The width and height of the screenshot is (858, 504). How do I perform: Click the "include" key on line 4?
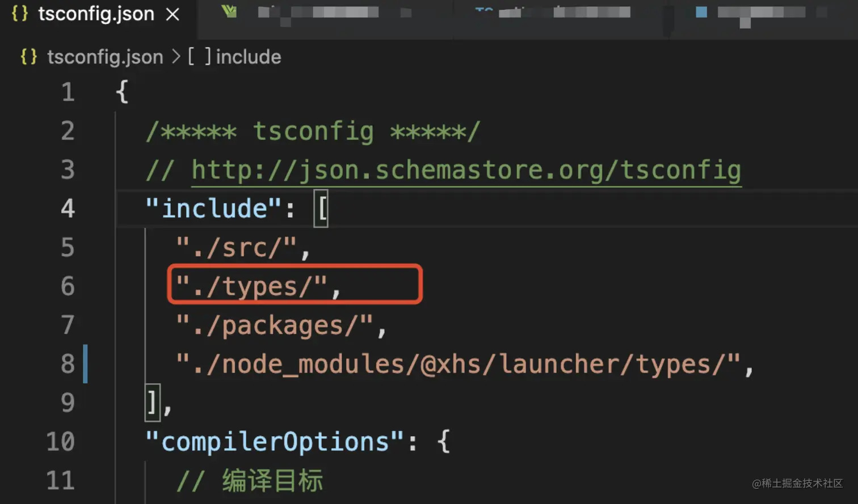(213, 209)
